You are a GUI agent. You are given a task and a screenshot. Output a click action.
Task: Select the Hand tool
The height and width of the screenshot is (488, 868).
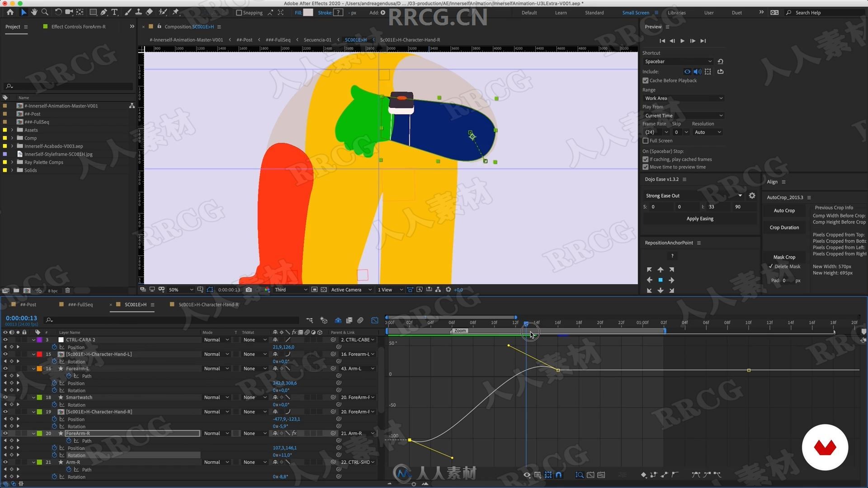coord(34,12)
